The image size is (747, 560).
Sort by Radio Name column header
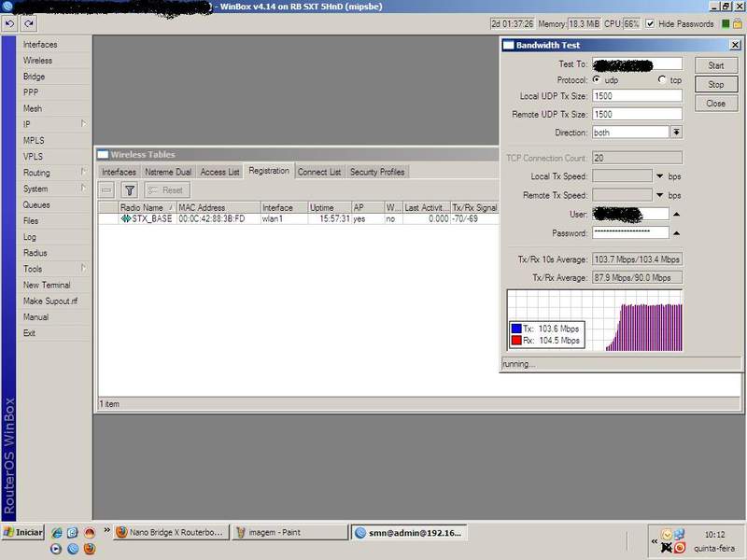point(147,207)
